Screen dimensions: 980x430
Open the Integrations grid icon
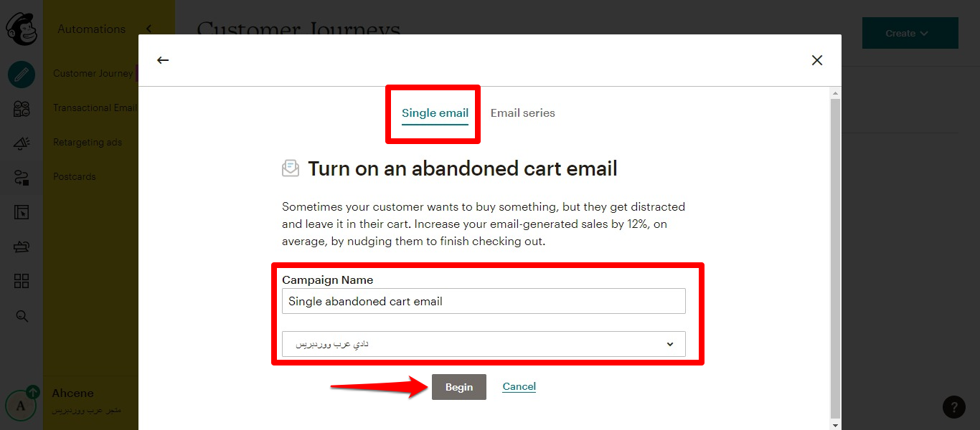pos(22,281)
